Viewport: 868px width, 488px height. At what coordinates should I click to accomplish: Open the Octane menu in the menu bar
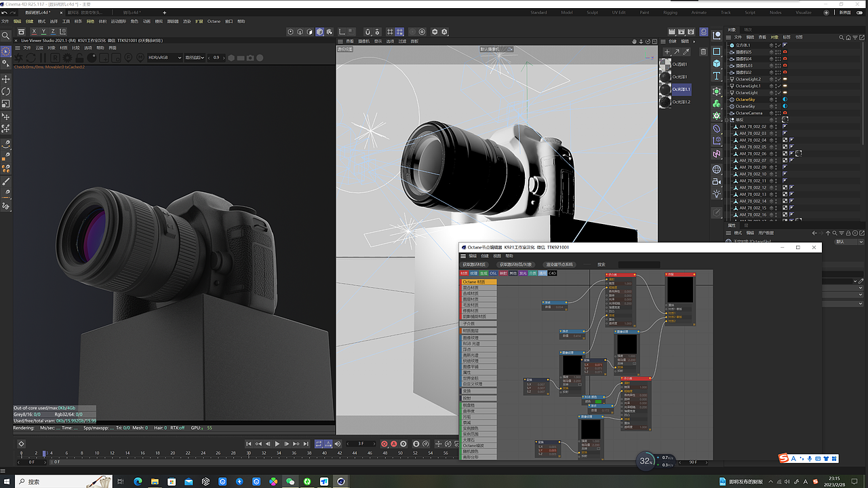click(214, 21)
